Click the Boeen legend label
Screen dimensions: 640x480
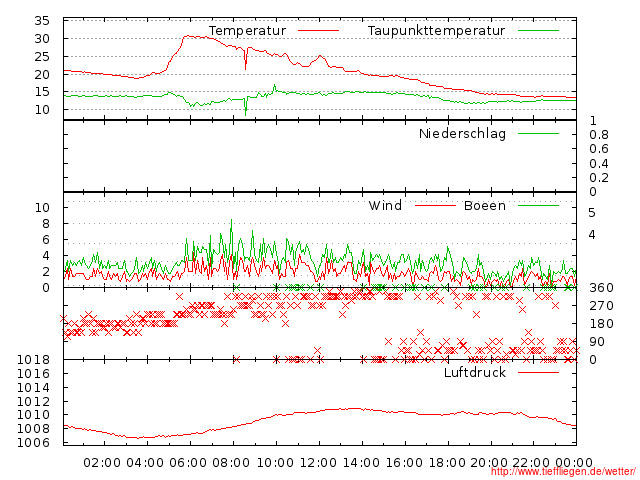(484, 205)
